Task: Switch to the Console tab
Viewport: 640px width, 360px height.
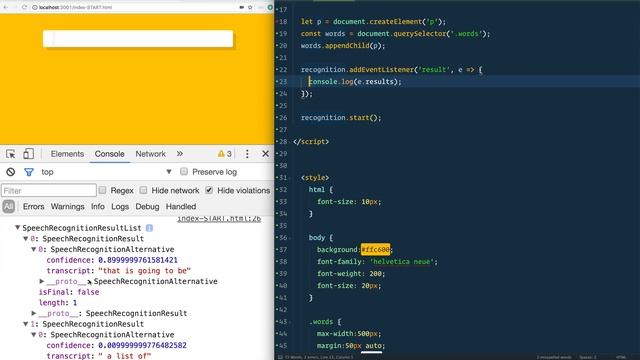Action: (x=109, y=154)
